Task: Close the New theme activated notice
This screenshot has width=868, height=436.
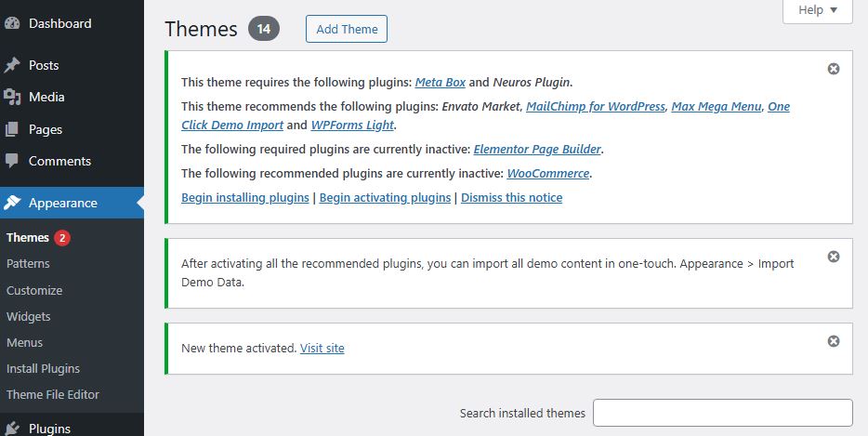Action: pos(834,341)
